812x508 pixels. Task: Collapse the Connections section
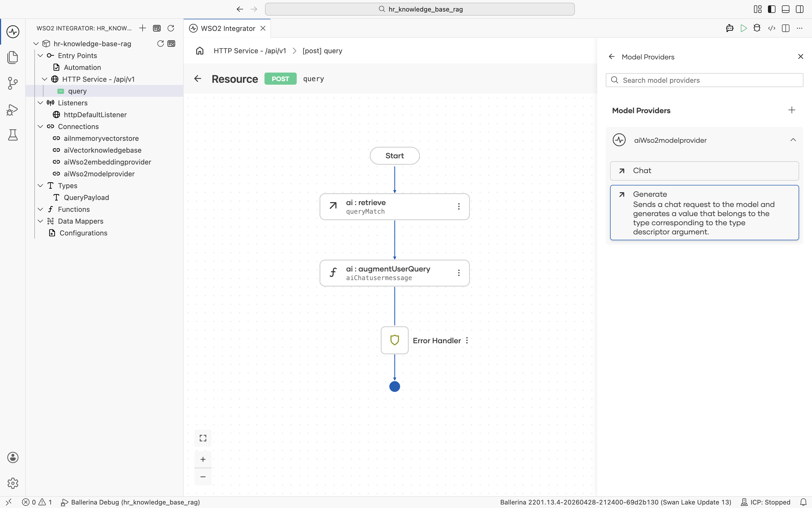pyautogui.click(x=40, y=127)
